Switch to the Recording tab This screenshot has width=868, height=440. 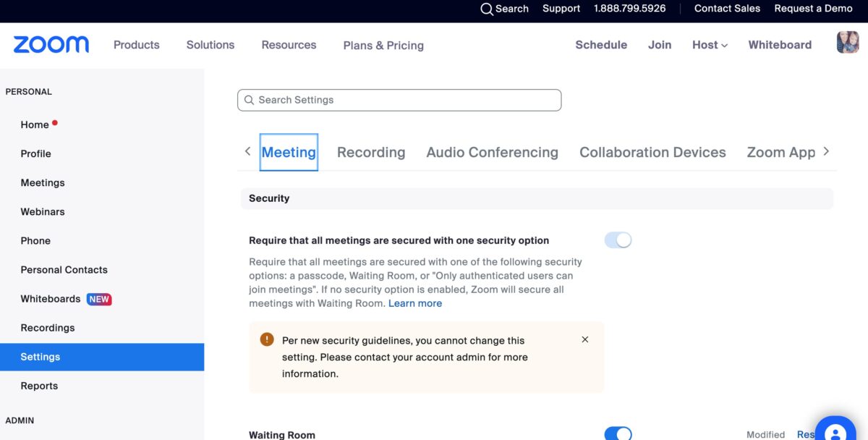click(x=371, y=152)
